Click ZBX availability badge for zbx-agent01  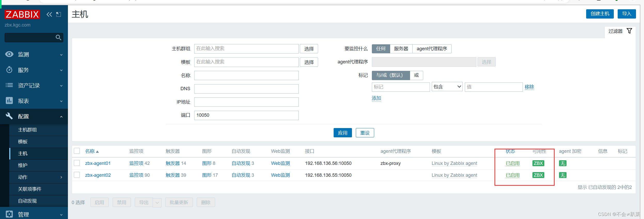538,163
